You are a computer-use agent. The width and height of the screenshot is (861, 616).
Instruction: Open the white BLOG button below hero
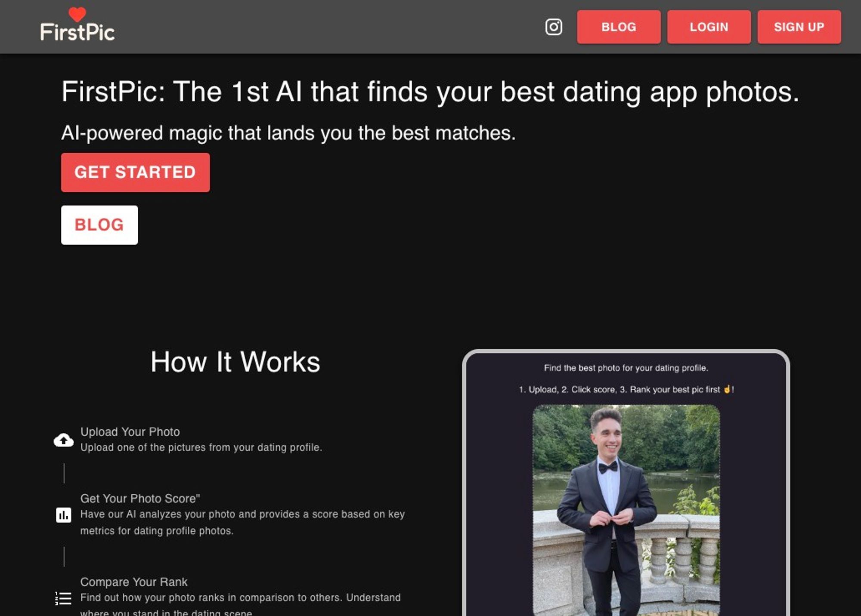(99, 225)
